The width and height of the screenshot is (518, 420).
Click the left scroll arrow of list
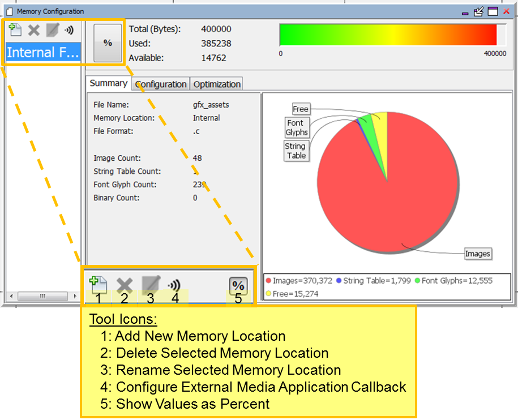click(x=11, y=296)
